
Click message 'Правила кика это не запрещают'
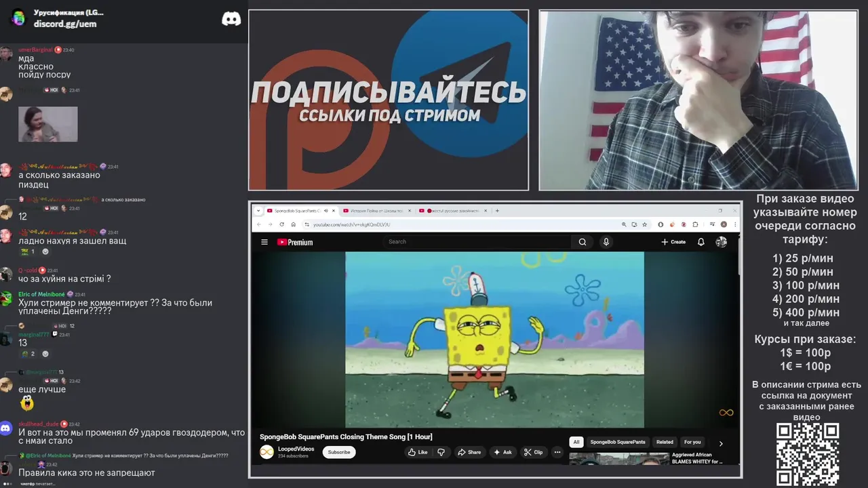coord(87,472)
